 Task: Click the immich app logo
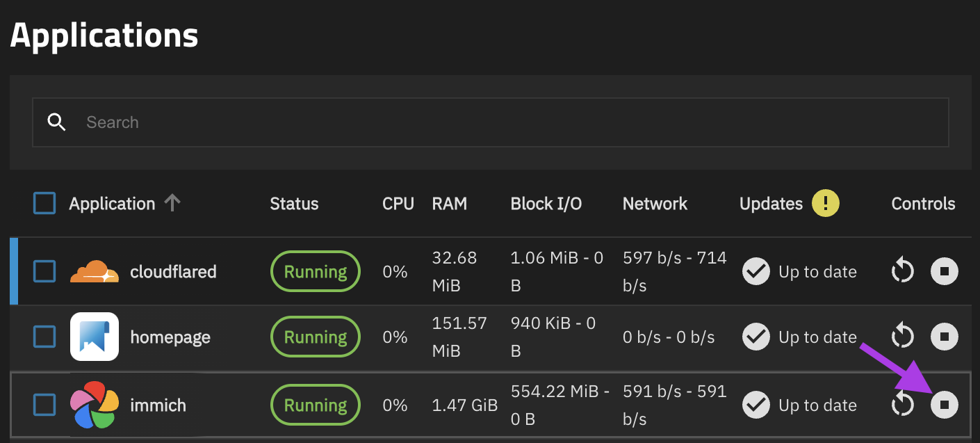(94, 405)
